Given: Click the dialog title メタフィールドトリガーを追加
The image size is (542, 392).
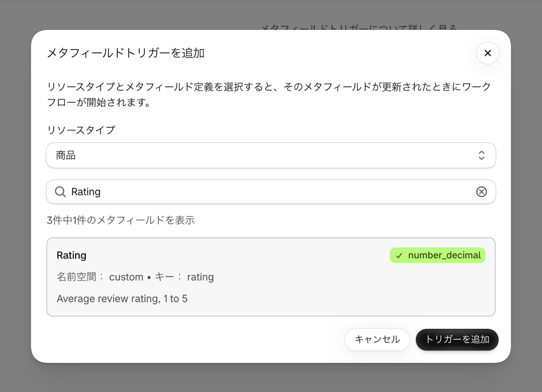Looking at the screenshot, I should [x=126, y=53].
